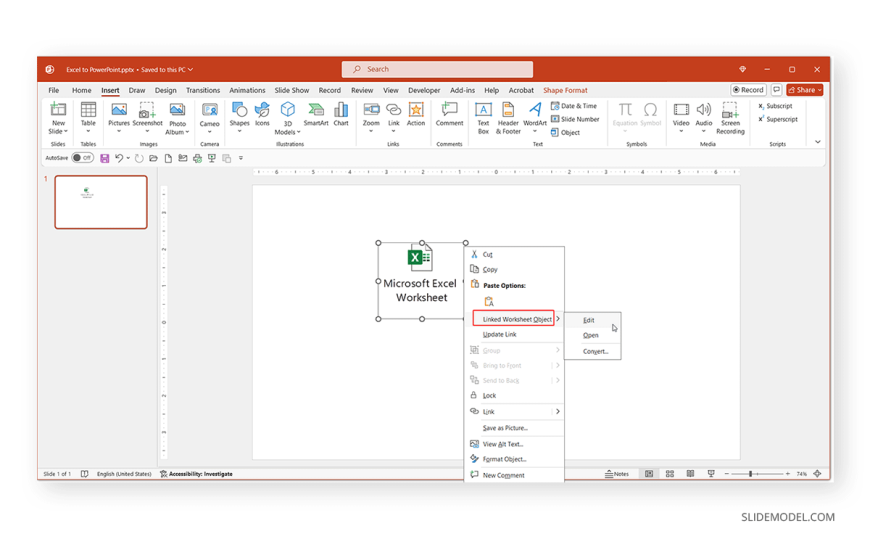Insert Audio media
870x539 pixels.
[x=704, y=118]
